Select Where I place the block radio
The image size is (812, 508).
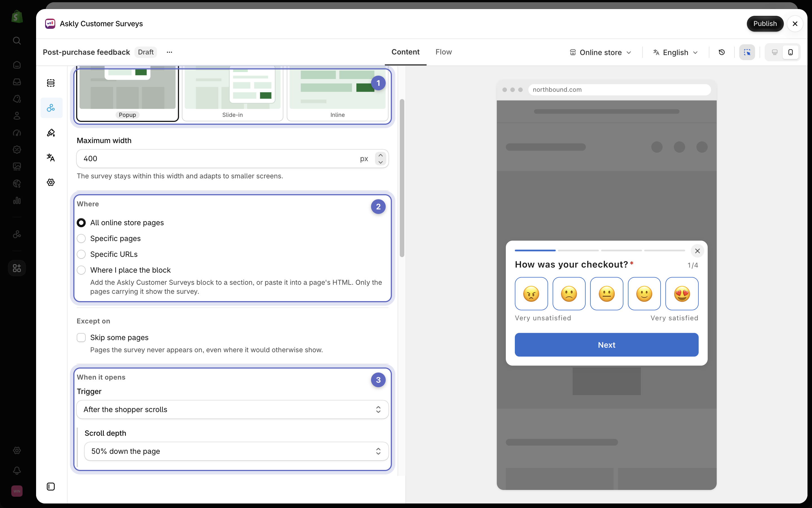pyautogui.click(x=81, y=270)
